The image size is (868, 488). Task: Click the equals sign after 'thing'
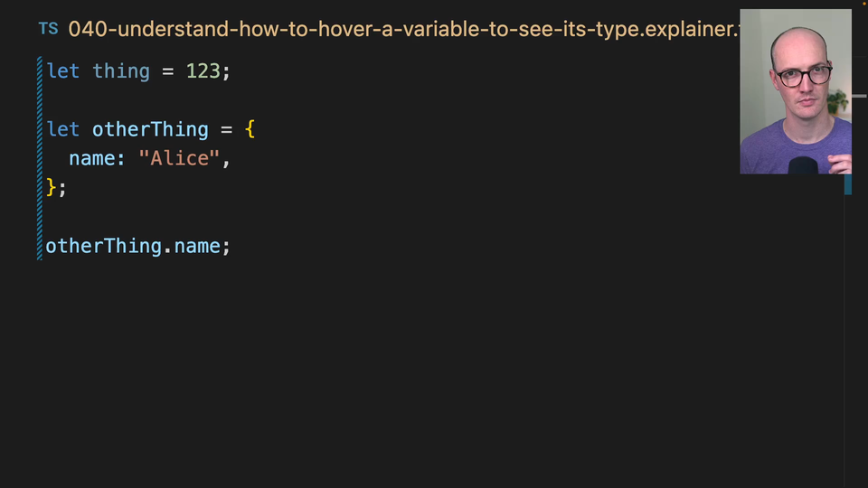pyautogui.click(x=167, y=70)
